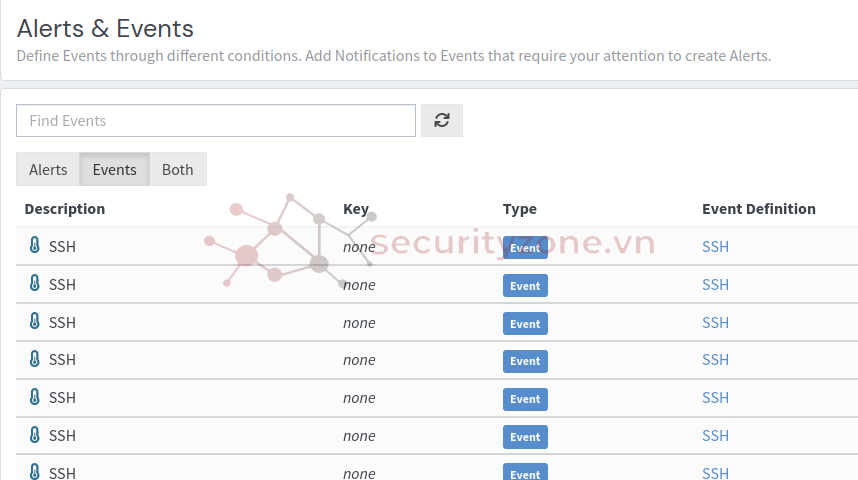This screenshot has width=858, height=480.
Task: Switch filter to Alerts
Action: (48, 170)
